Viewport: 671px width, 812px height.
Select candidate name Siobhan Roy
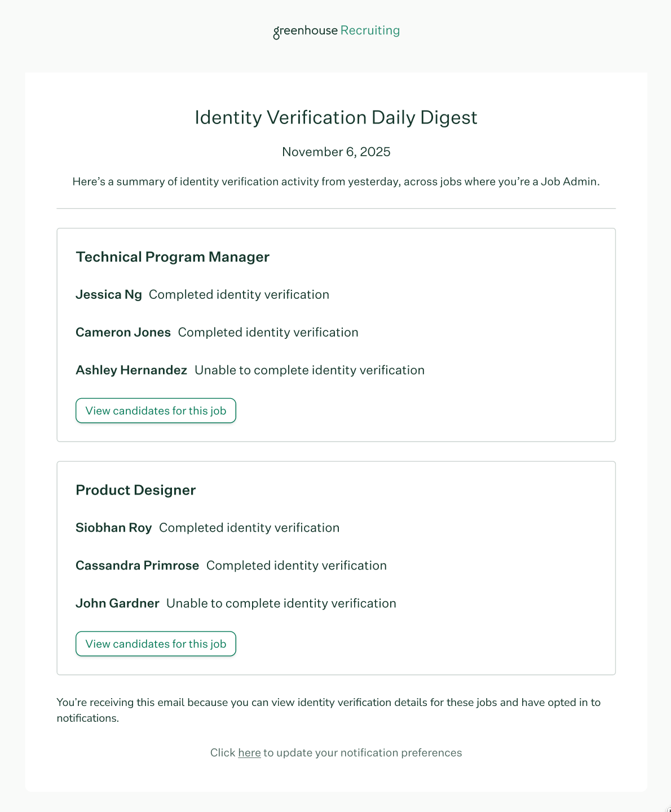(x=113, y=527)
